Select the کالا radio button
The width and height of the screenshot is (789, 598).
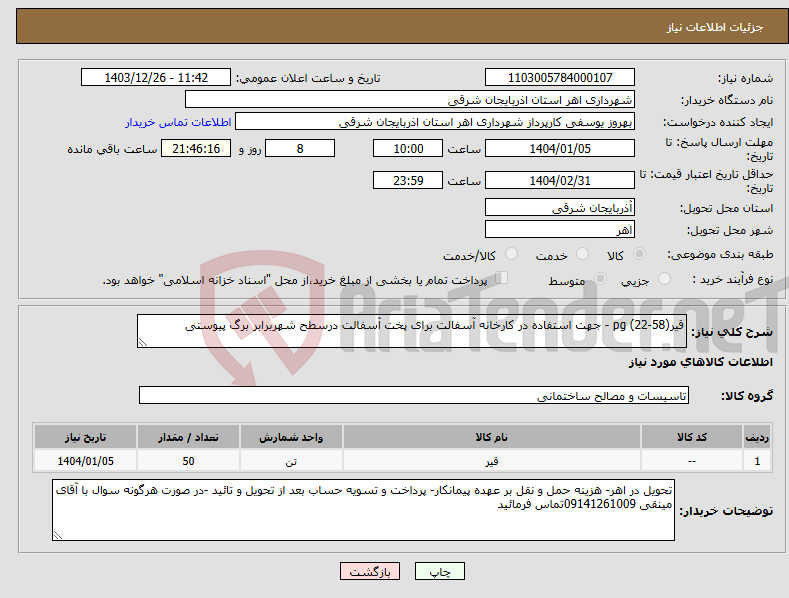(639, 254)
